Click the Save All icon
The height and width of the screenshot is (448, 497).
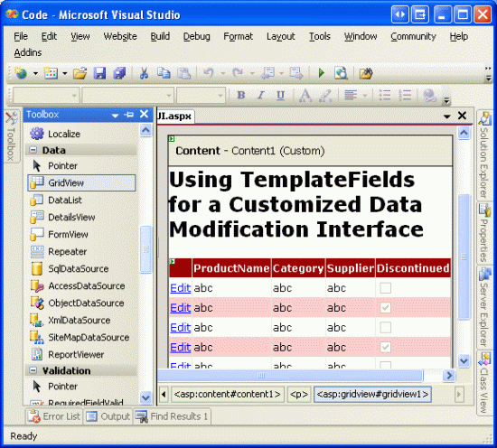point(119,73)
